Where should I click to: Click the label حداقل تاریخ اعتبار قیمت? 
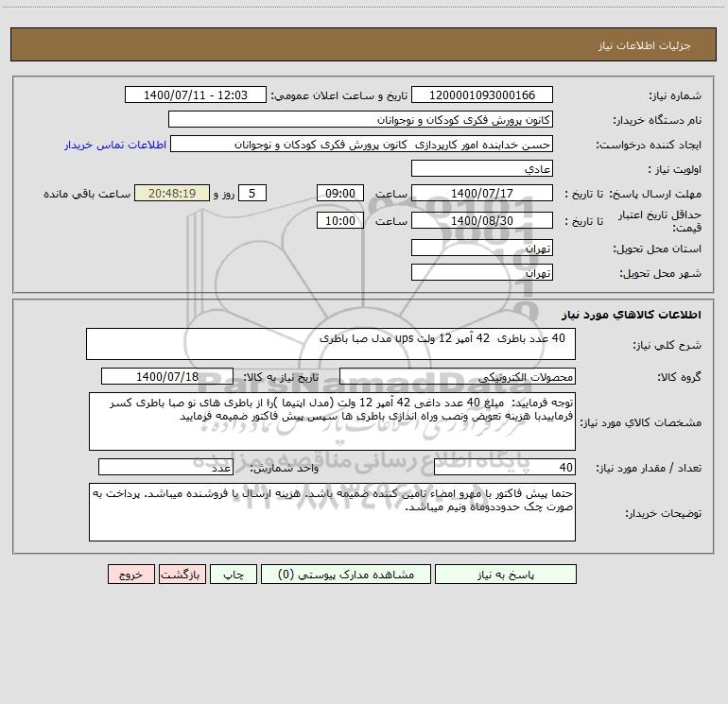[x=660, y=221]
